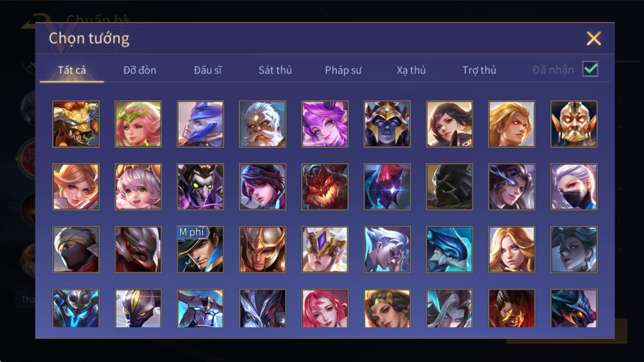Close the Chọn tướng dialog
The width and height of the screenshot is (644, 362).
[x=594, y=39]
